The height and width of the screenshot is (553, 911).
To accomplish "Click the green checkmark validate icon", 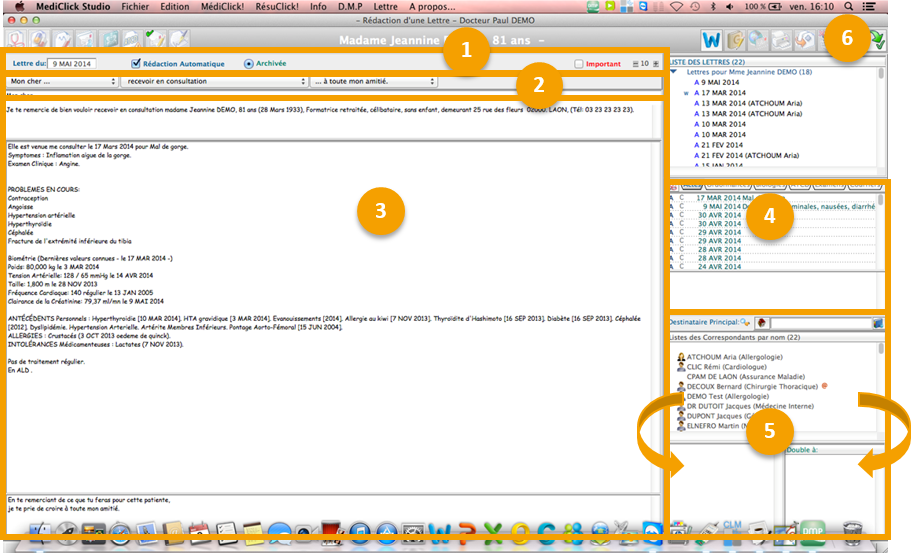I will tap(877, 40).
